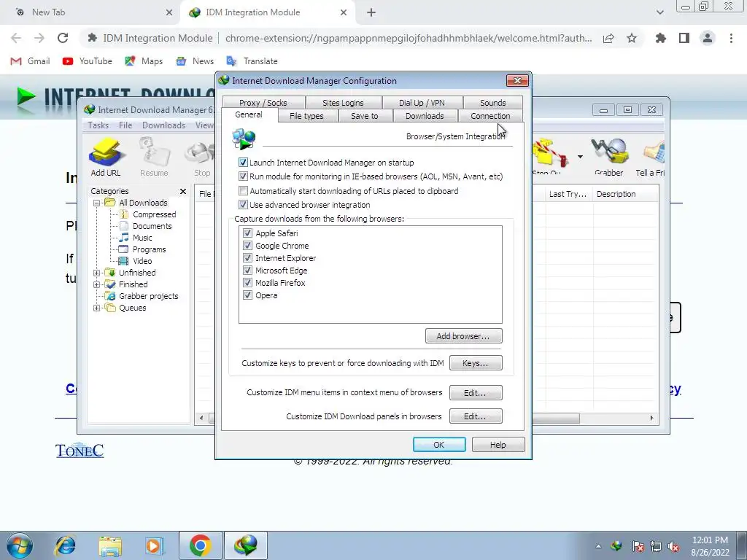Click the Tell a Friend toolbar icon
Image resolution: width=747 pixels, height=560 pixels.
click(651, 157)
